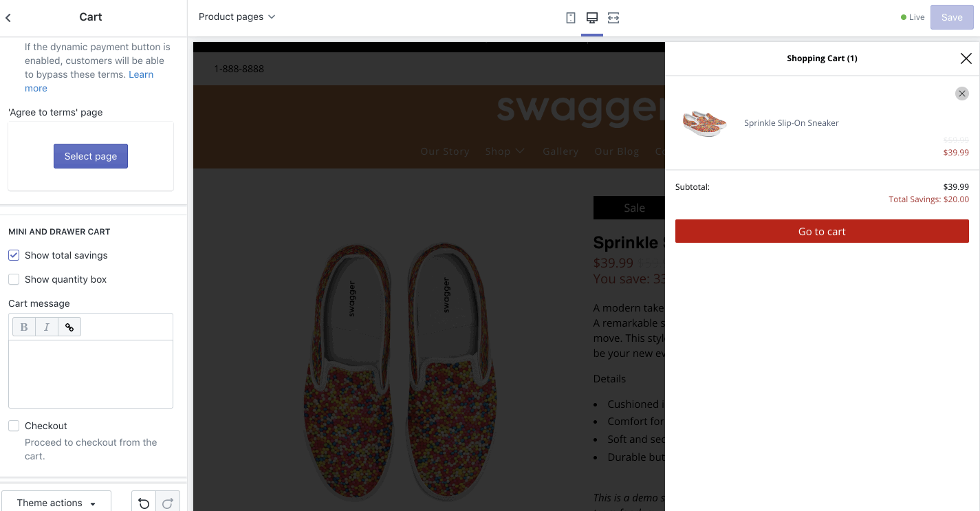Go back using the left chevron arrow
This screenshot has width=980, height=511.
tap(8, 17)
